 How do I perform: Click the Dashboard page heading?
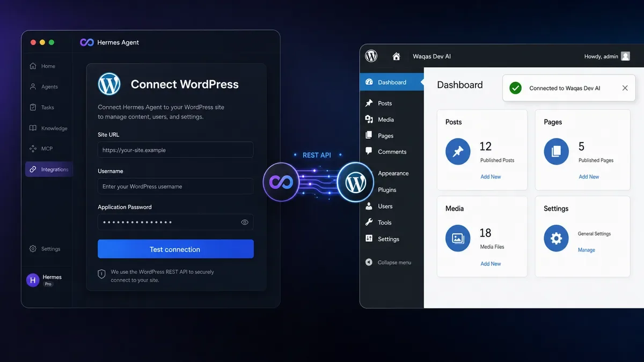point(460,85)
